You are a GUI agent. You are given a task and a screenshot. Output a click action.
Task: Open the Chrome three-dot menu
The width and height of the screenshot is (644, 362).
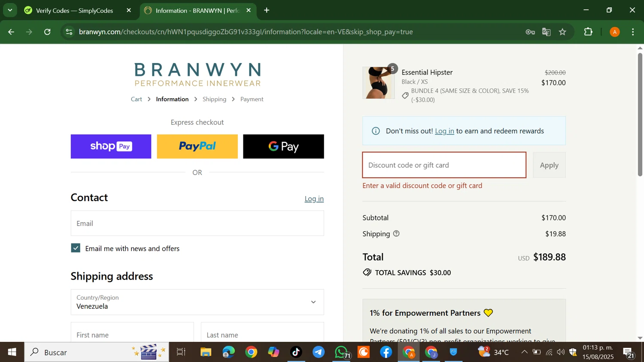tap(633, 32)
